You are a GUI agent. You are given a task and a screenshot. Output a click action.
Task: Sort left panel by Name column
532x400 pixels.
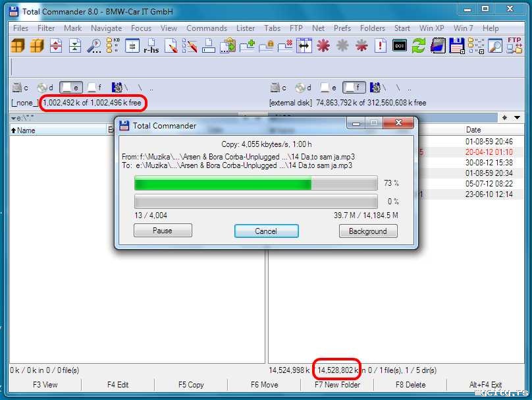pyautogui.click(x=58, y=130)
